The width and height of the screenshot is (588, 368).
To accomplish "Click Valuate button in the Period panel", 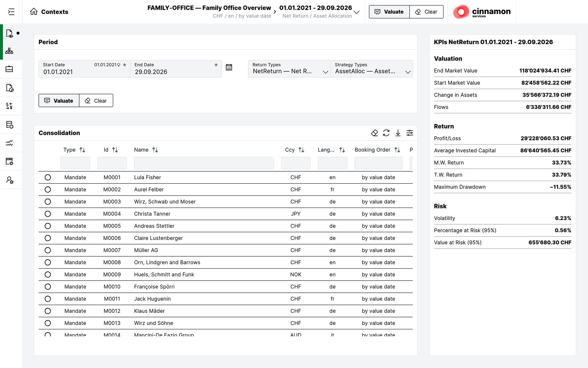I will pos(59,100).
